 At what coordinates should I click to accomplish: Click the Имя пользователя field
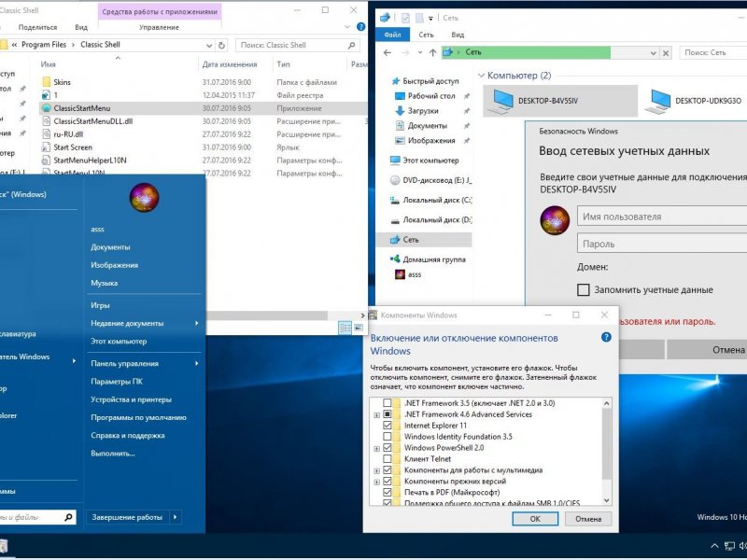click(x=662, y=217)
